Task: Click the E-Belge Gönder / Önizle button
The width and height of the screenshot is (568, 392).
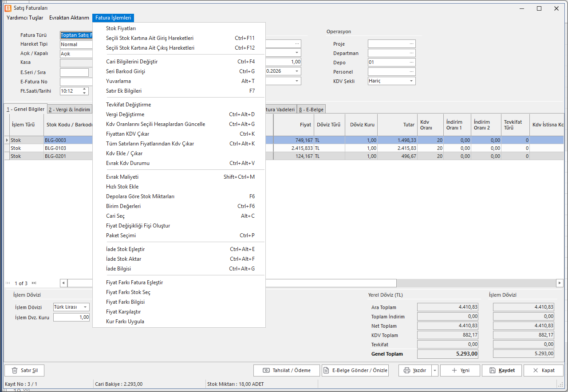Action: [355, 370]
